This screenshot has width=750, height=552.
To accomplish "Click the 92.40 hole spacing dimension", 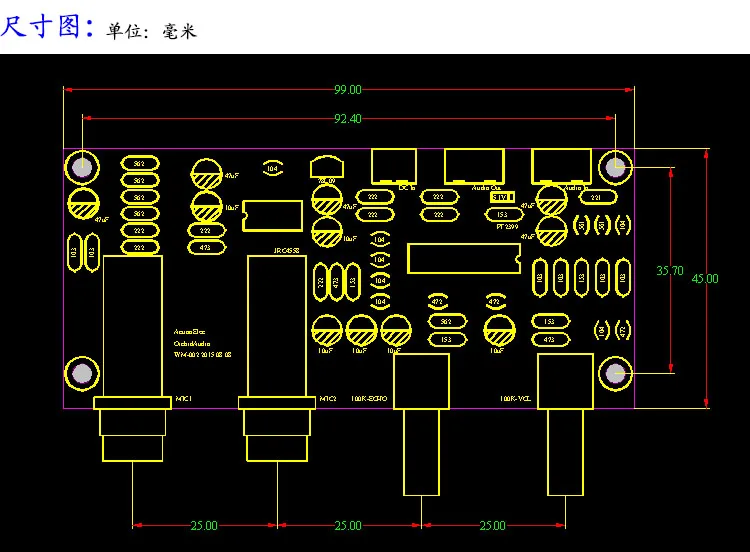I will (x=348, y=118).
